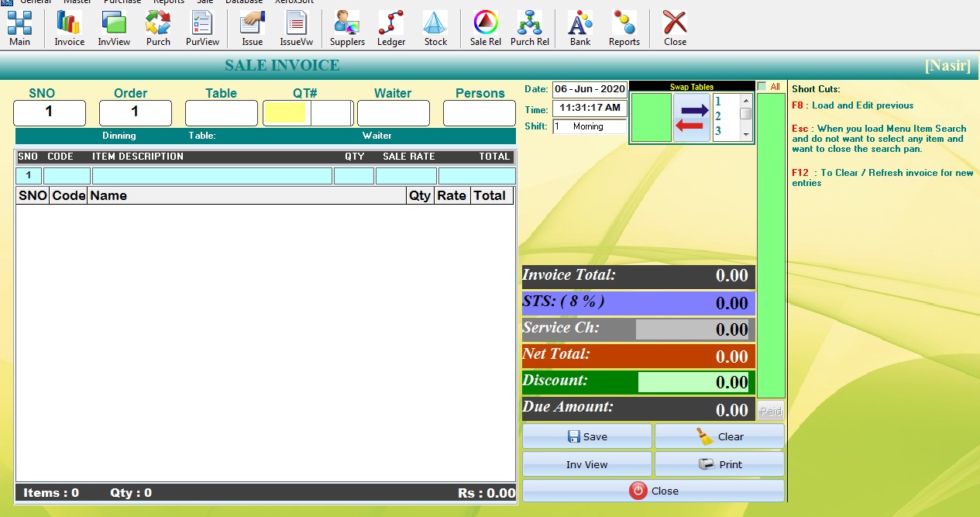
Task: Click the Service Ch amount field
Action: [x=693, y=329]
